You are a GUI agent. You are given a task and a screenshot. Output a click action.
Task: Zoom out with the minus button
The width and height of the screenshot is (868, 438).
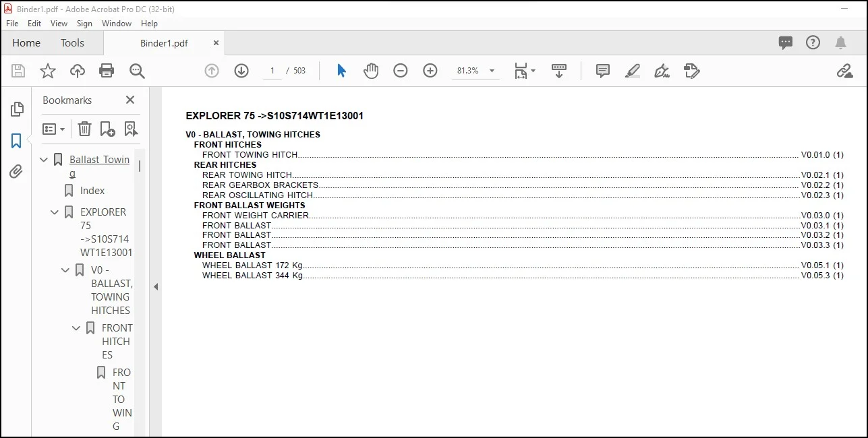(x=401, y=71)
